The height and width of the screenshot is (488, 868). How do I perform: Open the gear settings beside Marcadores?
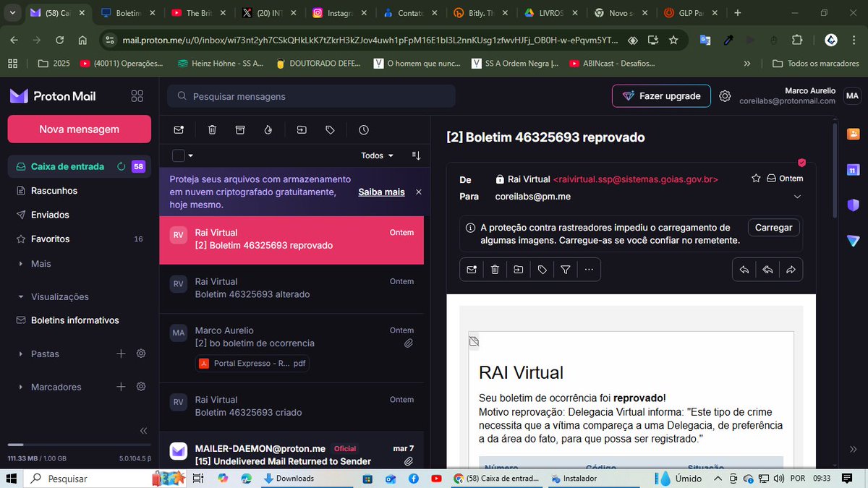(x=141, y=387)
